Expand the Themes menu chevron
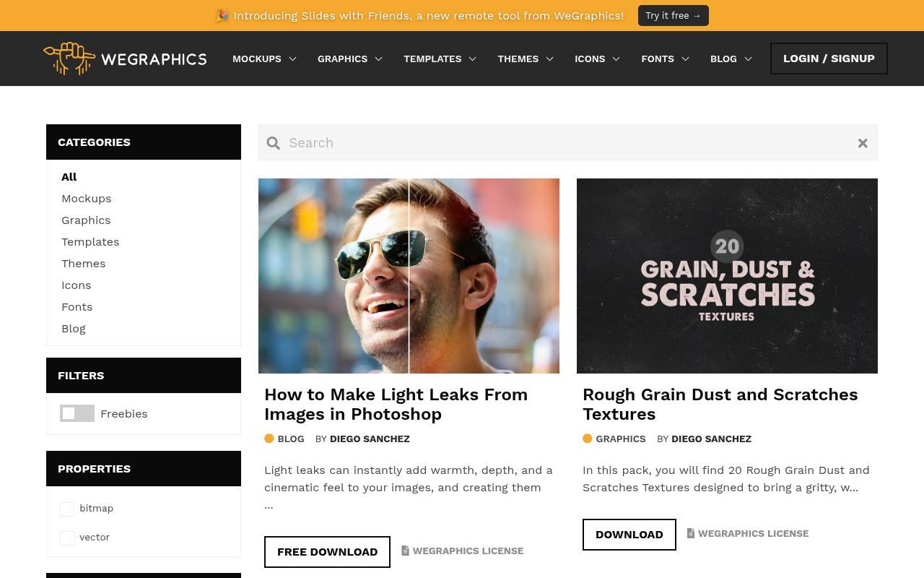Viewport: 924px width, 578px height. click(549, 59)
